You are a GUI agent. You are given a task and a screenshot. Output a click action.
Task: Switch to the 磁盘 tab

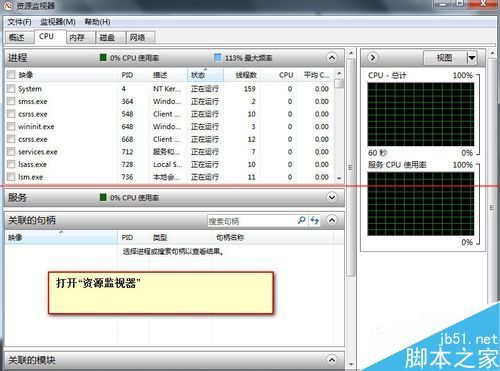coord(110,37)
